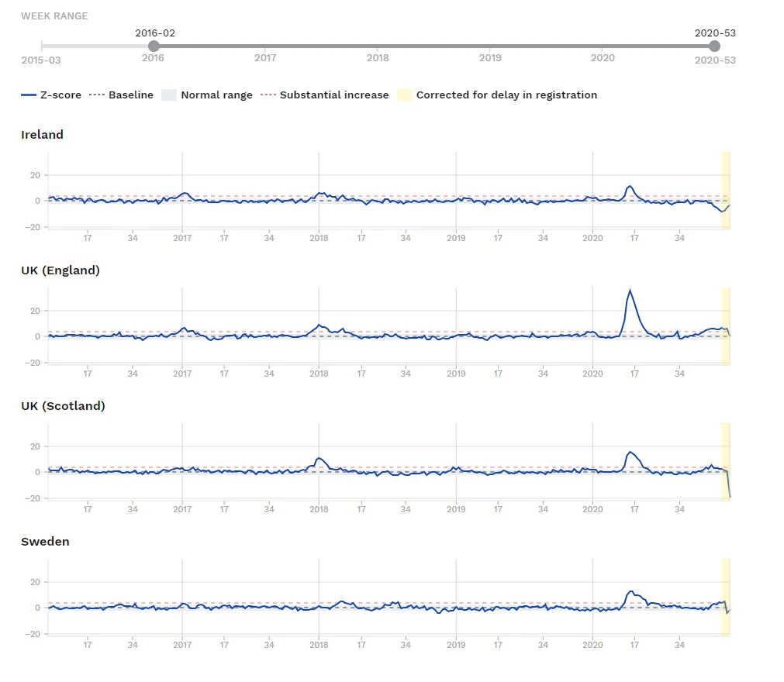Click the 2019 mark on week range slider
Screen dimensions: 784x682
[490, 47]
